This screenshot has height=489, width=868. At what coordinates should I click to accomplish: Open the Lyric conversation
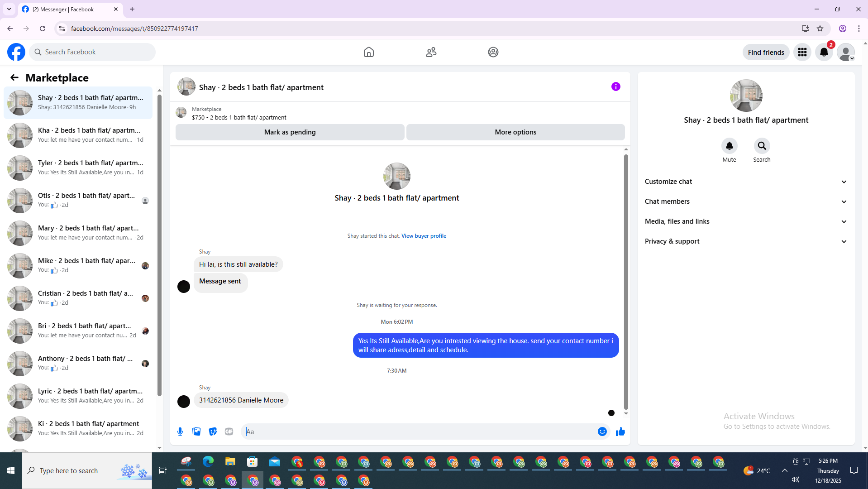pos(78,396)
